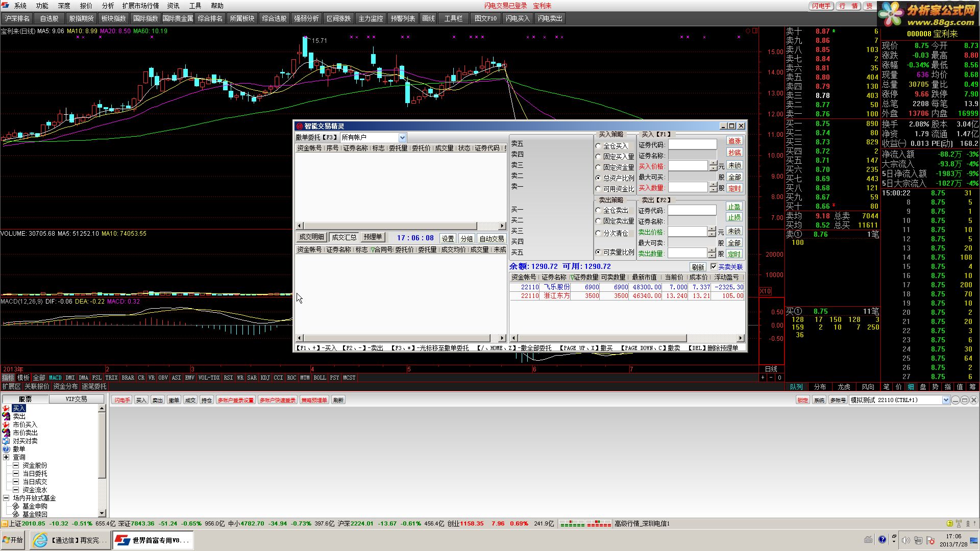Click the 买入价格 stepper arrows

(x=713, y=166)
